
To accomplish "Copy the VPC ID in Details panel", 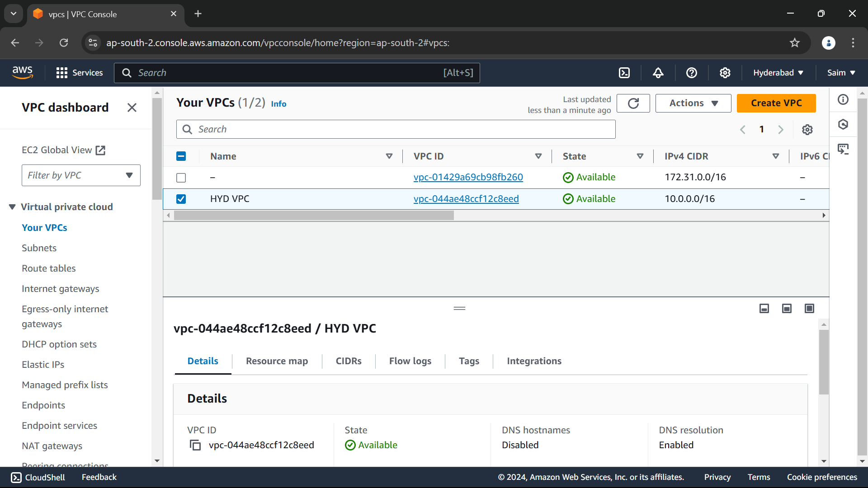I will point(195,445).
